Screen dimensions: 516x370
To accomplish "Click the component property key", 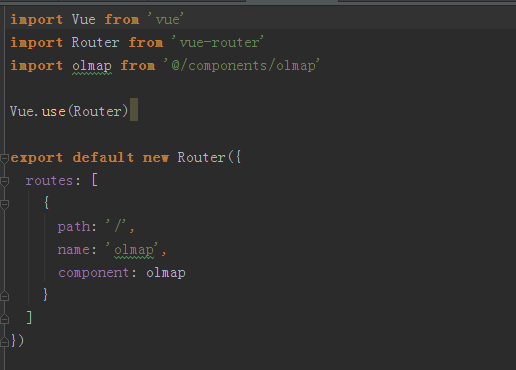I will click(93, 273).
